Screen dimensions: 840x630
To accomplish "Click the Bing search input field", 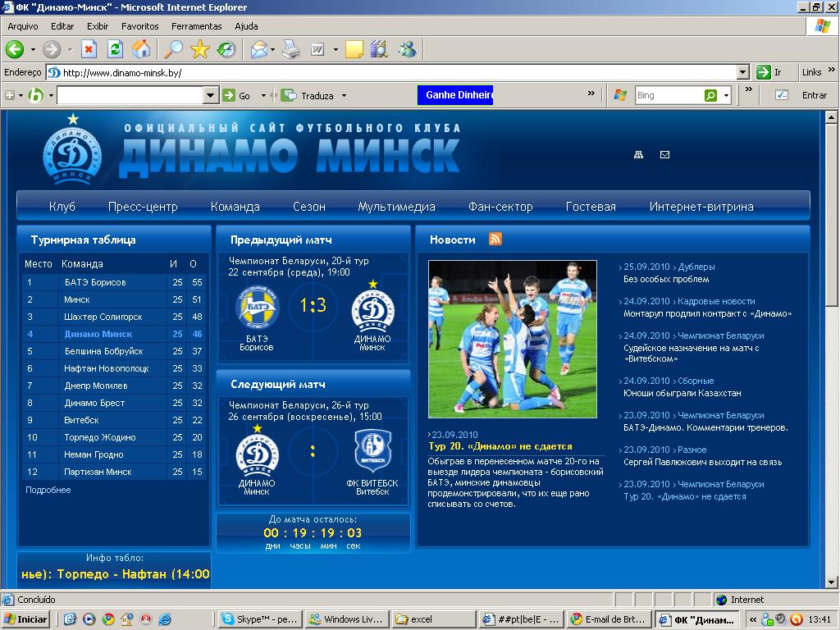I will pyautogui.click(x=669, y=96).
